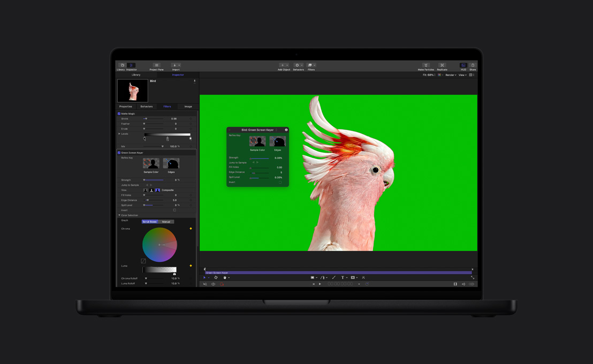Screen dimensions: 593x364
Task: Expand the Levels disclosure triangle
Action: 119,133
